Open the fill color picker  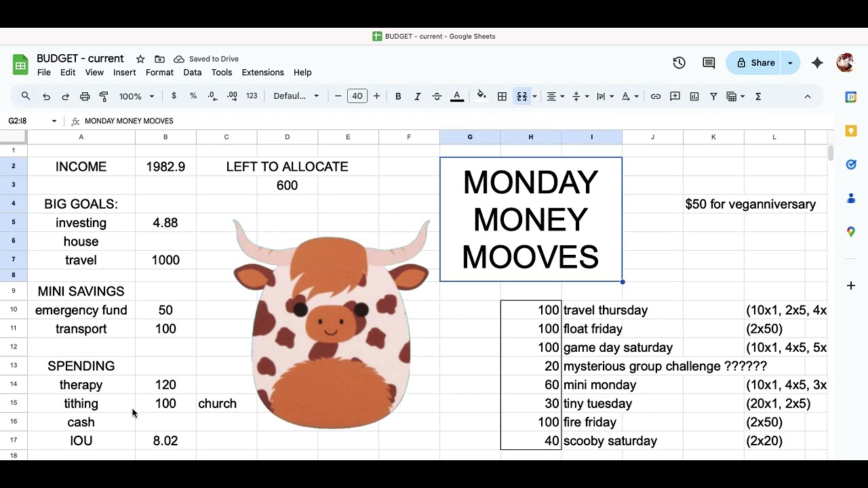481,96
